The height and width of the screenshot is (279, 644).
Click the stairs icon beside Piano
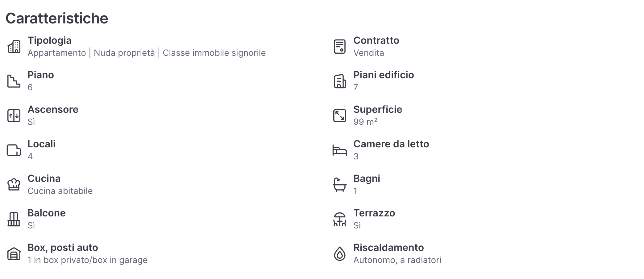14,81
